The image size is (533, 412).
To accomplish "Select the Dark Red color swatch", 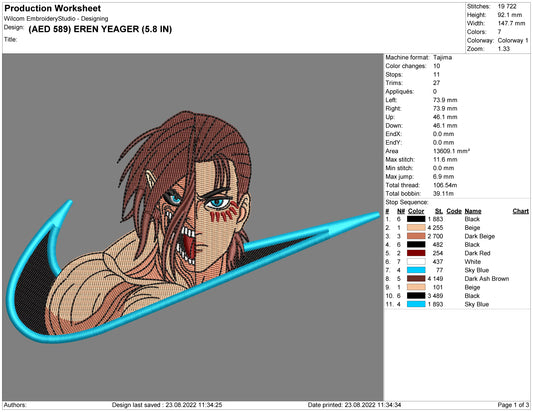I will (x=416, y=253).
